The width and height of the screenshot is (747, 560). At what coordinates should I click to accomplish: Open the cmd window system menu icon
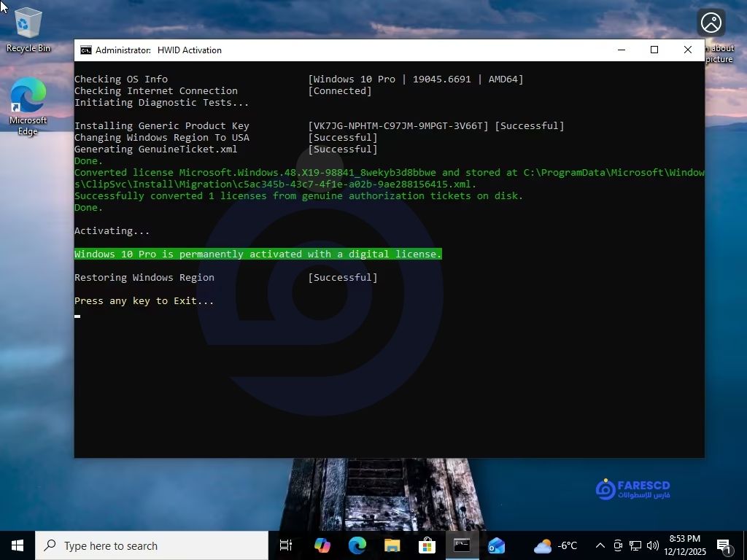[x=86, y=50]
